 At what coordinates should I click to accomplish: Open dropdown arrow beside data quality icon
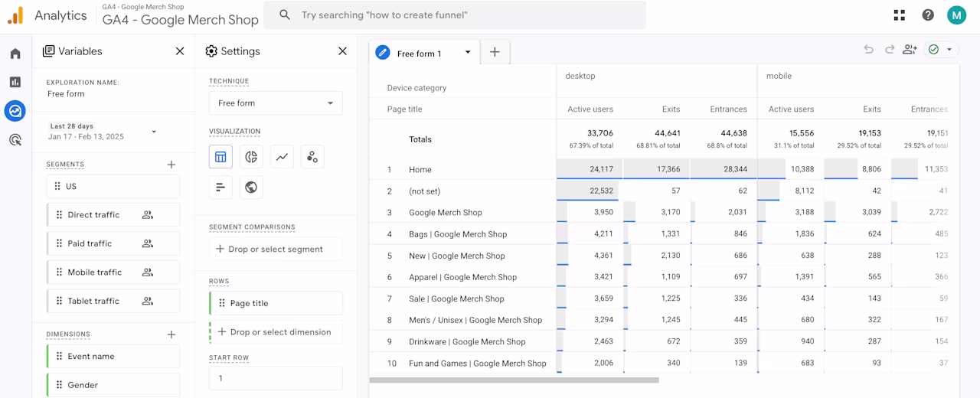[949, 49]
